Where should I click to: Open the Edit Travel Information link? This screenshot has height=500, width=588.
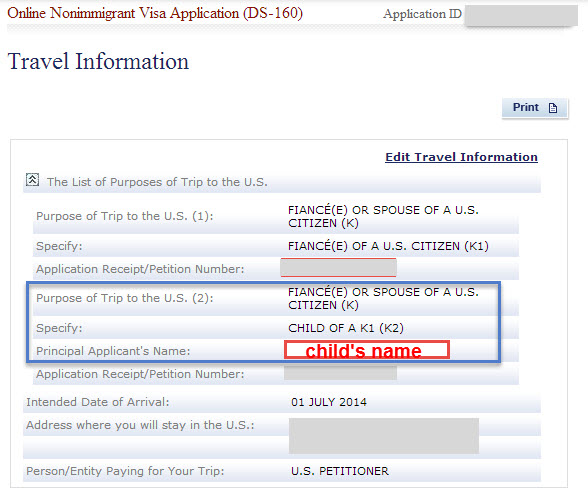pos(461,157)
